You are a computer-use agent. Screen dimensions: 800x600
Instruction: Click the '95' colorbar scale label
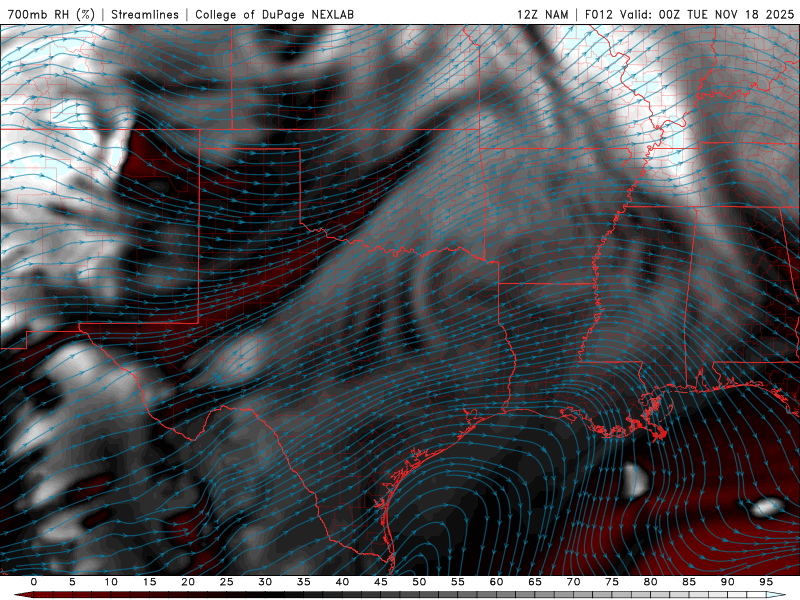(x=766, y=582)
